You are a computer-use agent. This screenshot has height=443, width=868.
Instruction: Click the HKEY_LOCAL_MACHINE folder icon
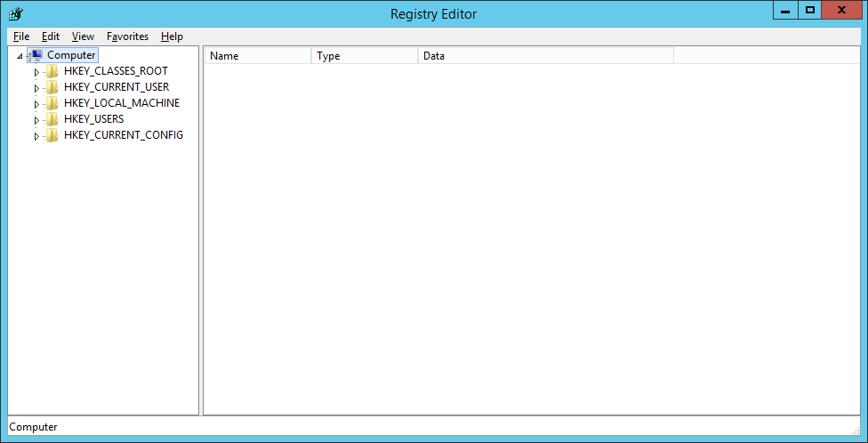tap(52, 103)
